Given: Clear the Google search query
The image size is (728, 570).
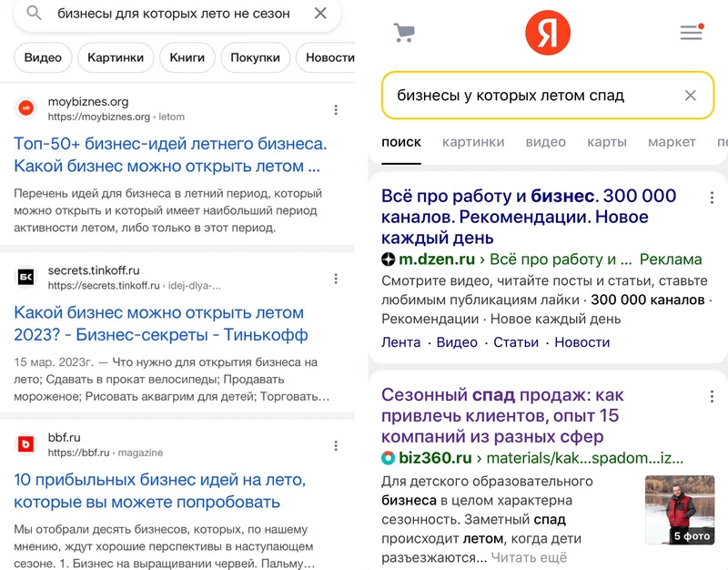Looking at the screenshot, I should tap(320, 14).
